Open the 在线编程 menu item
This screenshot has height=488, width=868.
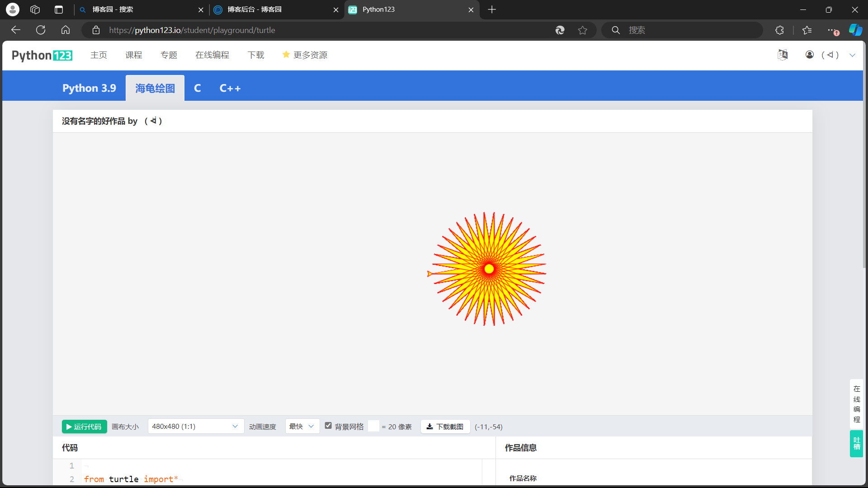[212, 55]
